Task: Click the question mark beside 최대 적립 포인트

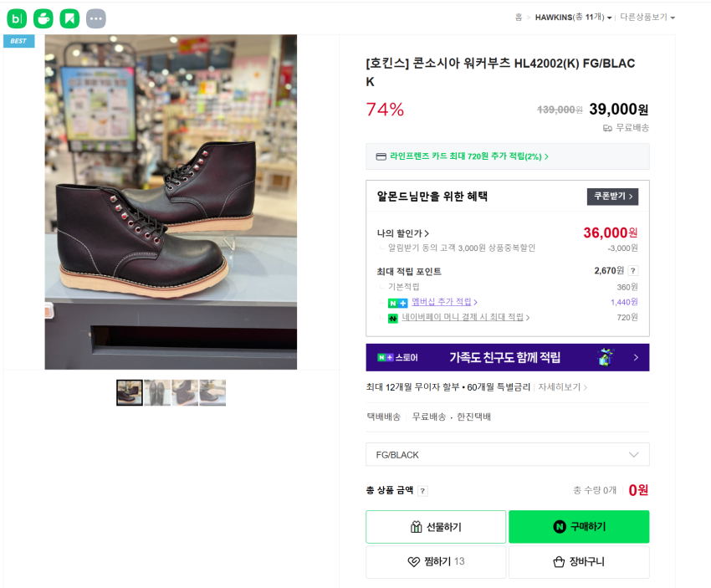Action: point(633,271)
